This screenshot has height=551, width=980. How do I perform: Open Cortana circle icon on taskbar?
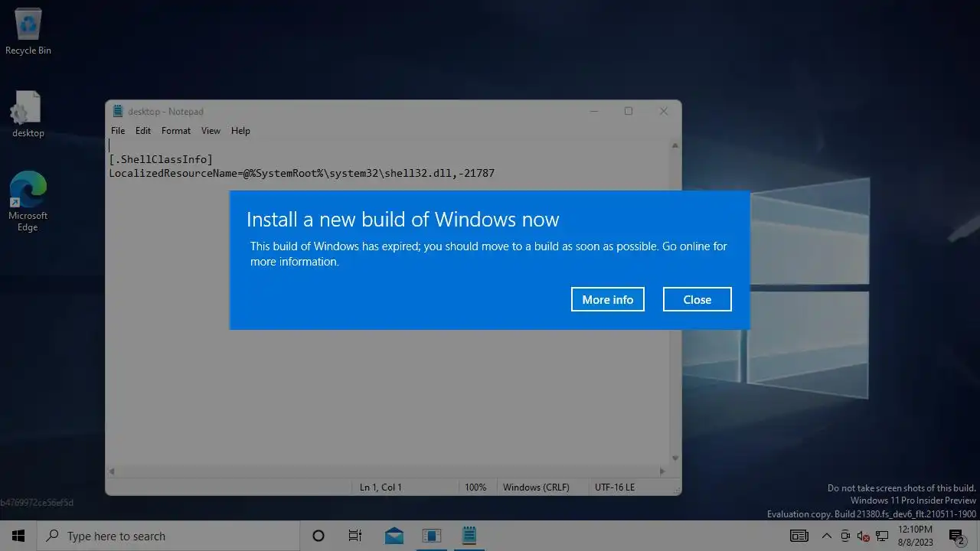coord(318,536)
